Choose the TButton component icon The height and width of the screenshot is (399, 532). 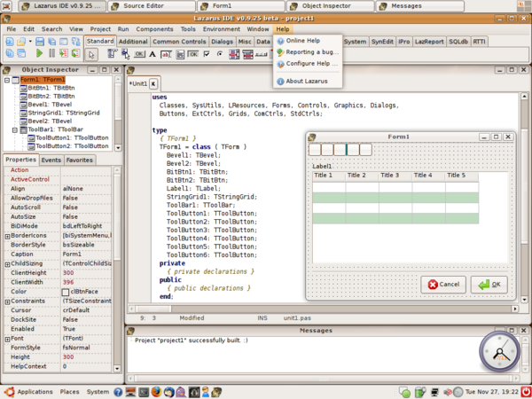(x=139, y=54)
